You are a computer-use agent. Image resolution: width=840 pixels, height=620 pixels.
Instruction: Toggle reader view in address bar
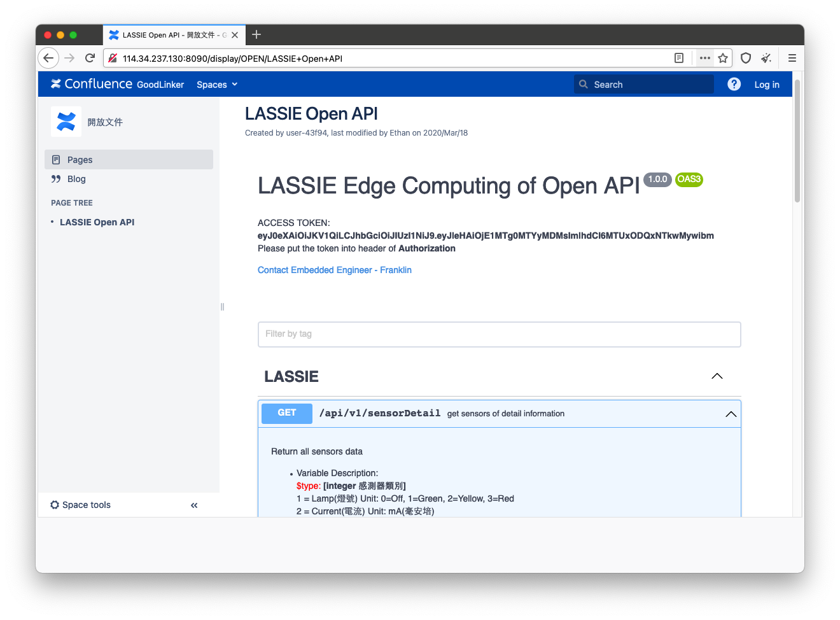(679, 58)
